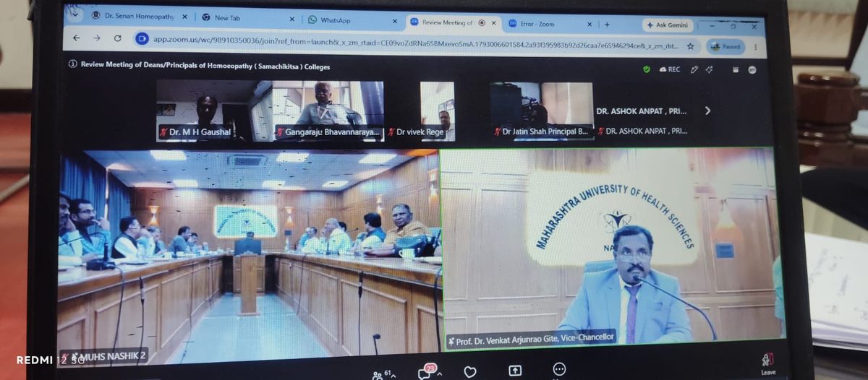Switch to the Error - Zoom tab
The height and width of the screenshot is (380, 868).
[548, 24]
